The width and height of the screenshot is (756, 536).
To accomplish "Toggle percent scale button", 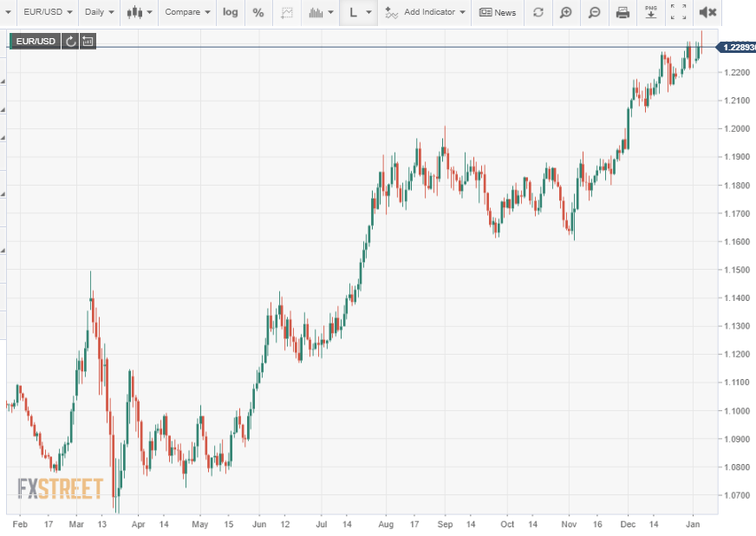I will point(258,12).
